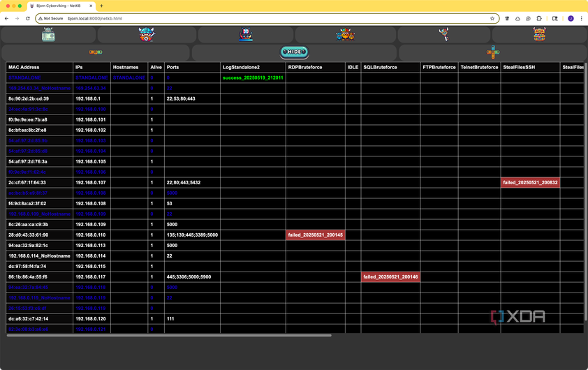
Task: Click the failed_20250521_200145 cell
Action: point(316,235)
